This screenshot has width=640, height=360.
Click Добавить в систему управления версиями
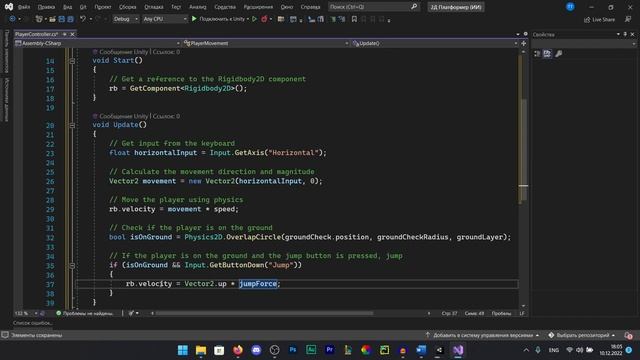(482, 336)
